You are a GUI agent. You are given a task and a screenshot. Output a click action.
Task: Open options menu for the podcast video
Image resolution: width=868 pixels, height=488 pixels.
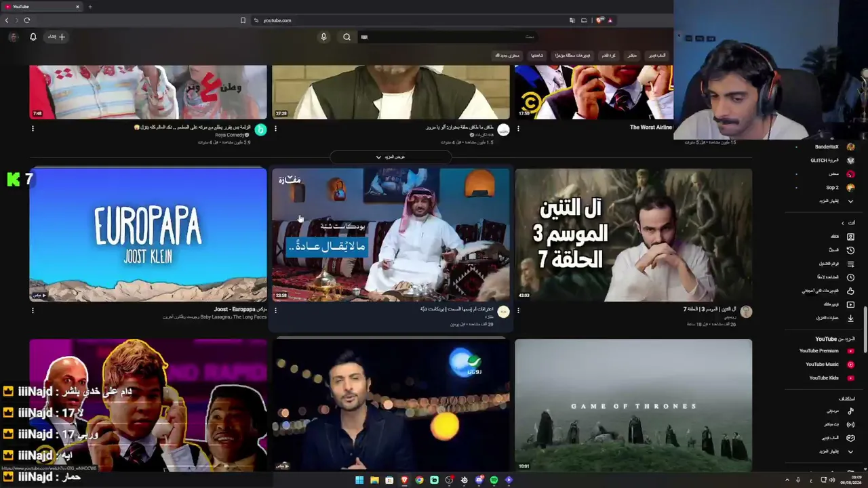pyautogui.click(x=275, y=310)
